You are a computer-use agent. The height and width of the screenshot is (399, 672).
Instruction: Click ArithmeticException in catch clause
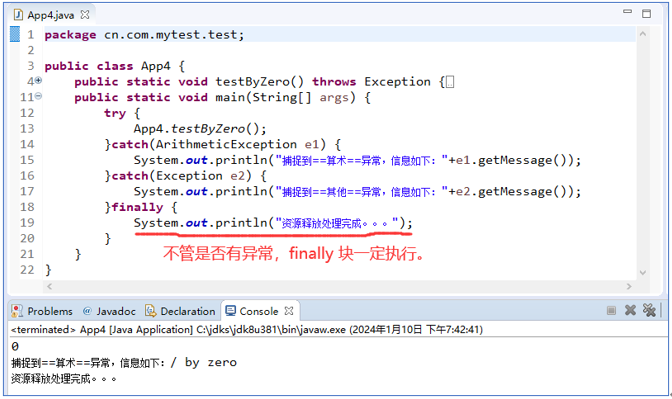pos(226,144)
